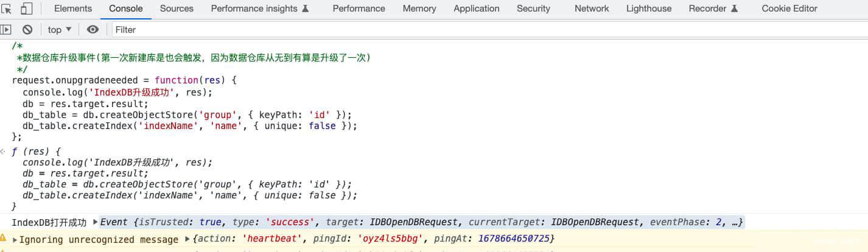Viewport: 868px width, 252px height.
Task: Switch to the Elements tab
Action: [73, 9]
